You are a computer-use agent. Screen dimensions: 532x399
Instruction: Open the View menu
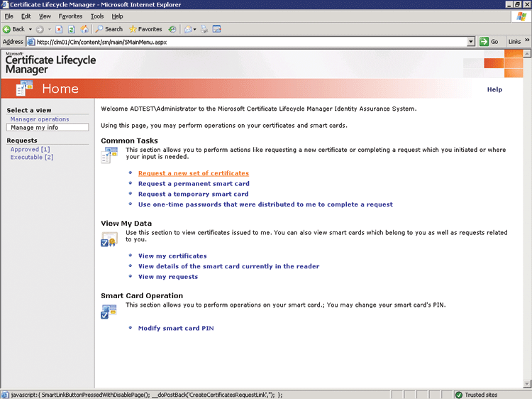point(45,16)
